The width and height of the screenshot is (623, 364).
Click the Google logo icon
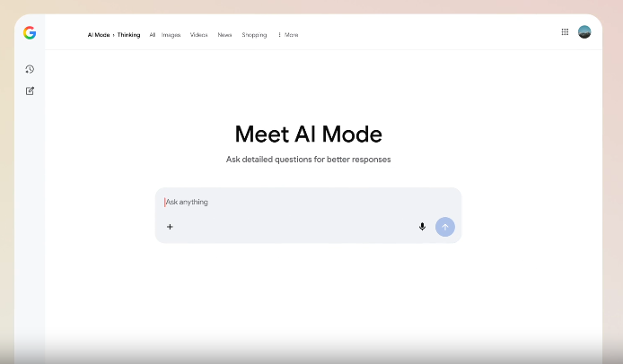30,32
